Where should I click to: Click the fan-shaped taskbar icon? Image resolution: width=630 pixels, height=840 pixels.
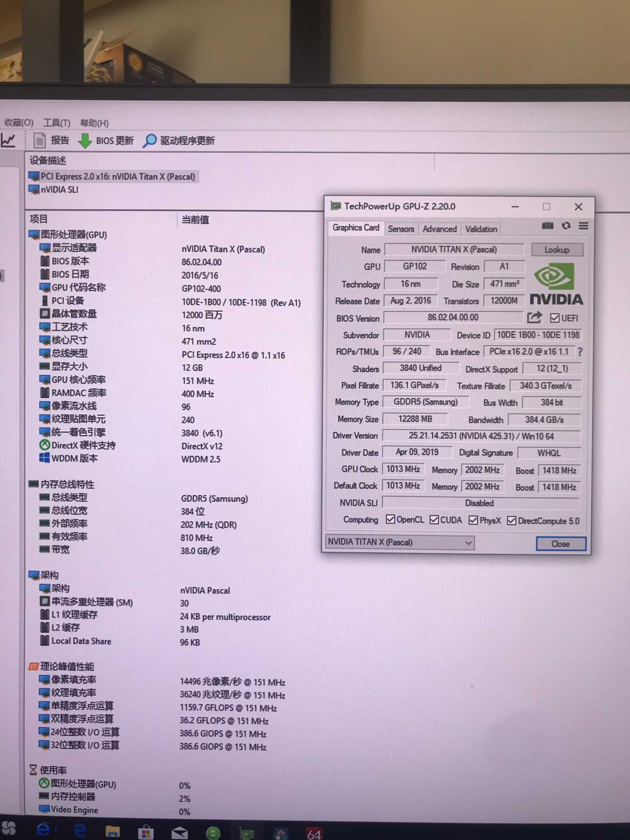[9, 828]
